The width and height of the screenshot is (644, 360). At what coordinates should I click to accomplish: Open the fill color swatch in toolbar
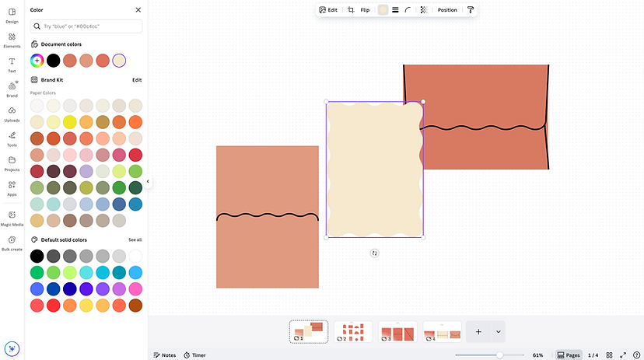click(383, 10)
